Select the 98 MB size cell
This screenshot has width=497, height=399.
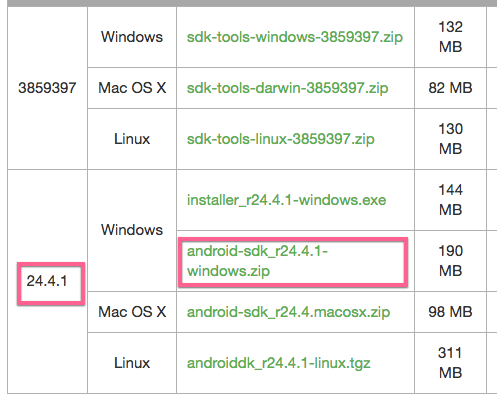(450, 312)
